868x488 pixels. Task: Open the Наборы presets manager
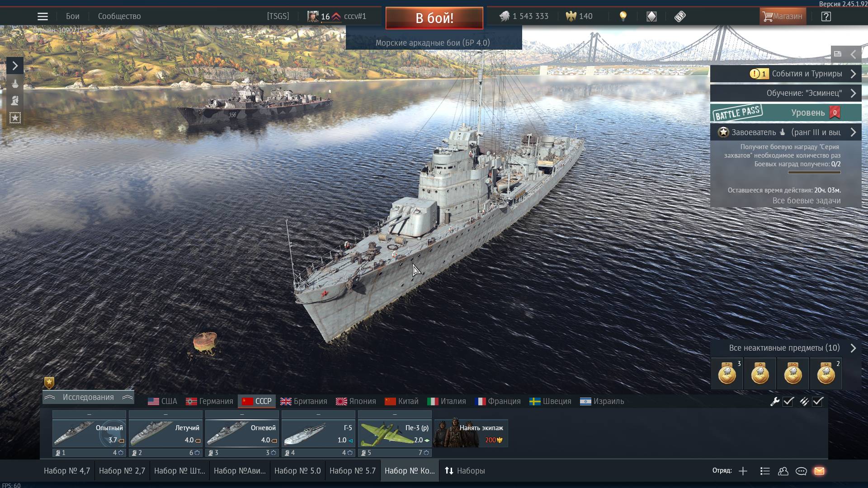[465, 471]
